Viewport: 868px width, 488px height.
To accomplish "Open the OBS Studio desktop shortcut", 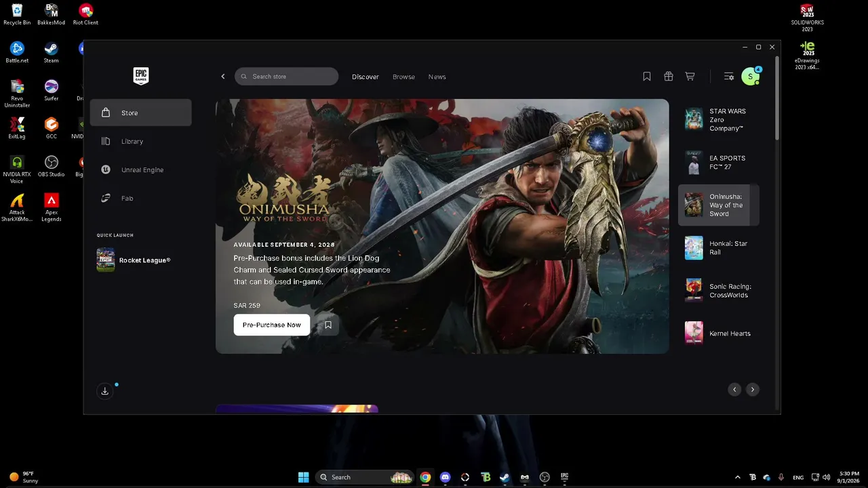I will coord(51,166).
